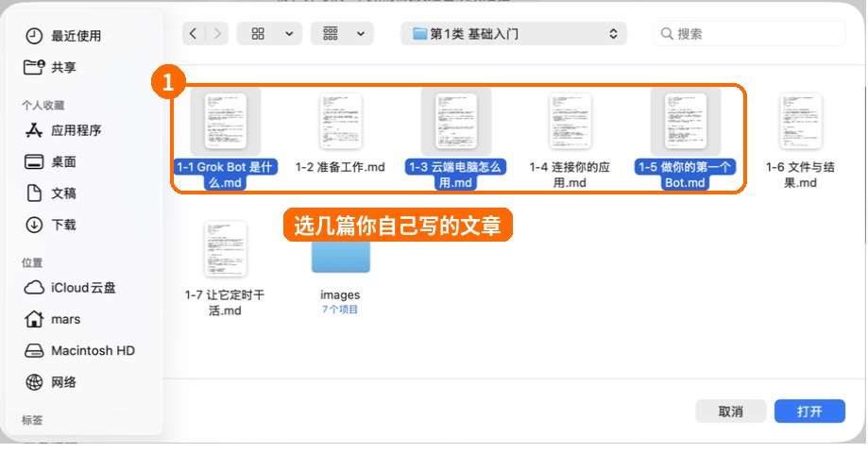Click file name text 1-7 让它定时干活.md
This screenshot has width=868, height=453.
click(x=225, y=303)
